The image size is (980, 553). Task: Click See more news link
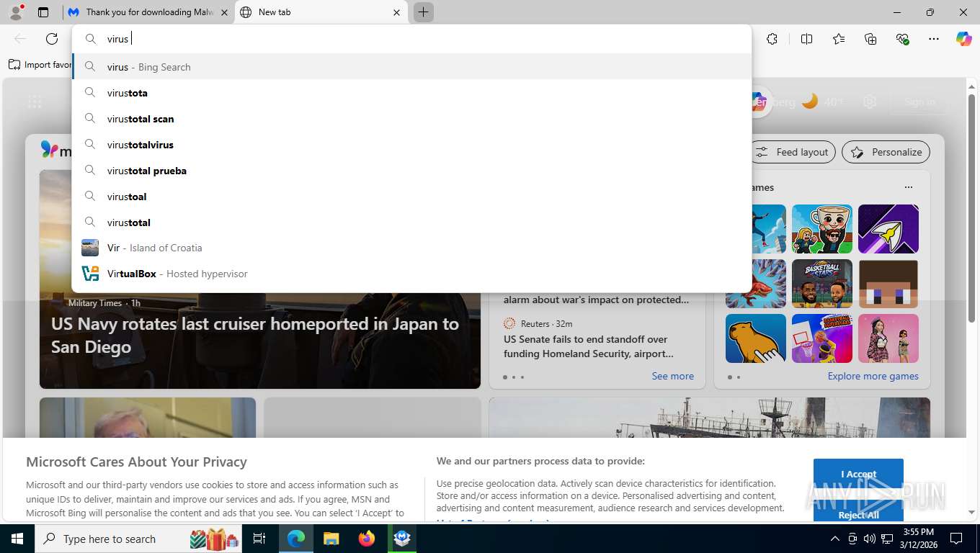[x=672, y=376]
